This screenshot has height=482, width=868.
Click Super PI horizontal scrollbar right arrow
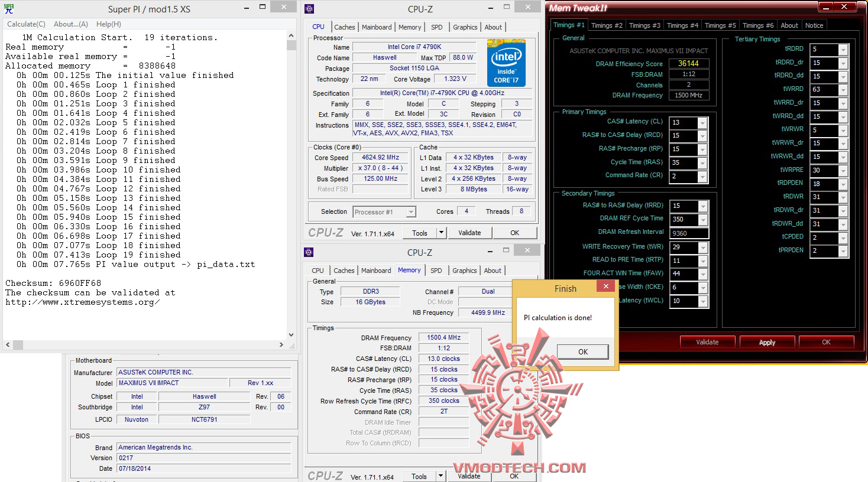coord(281,345)
